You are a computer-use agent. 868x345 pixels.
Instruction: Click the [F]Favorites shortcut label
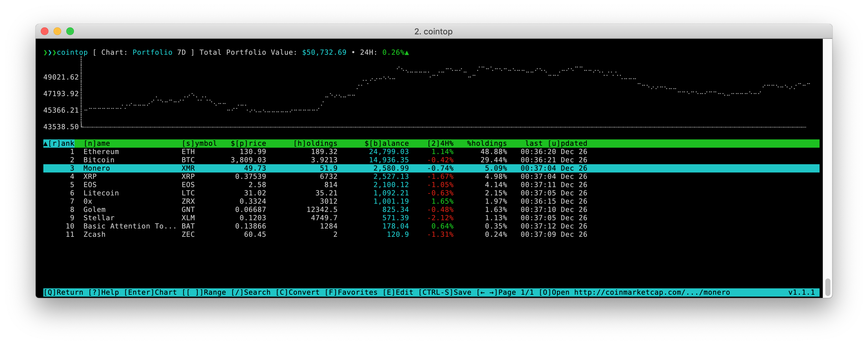pyautogui.click(x=351, y=292)
